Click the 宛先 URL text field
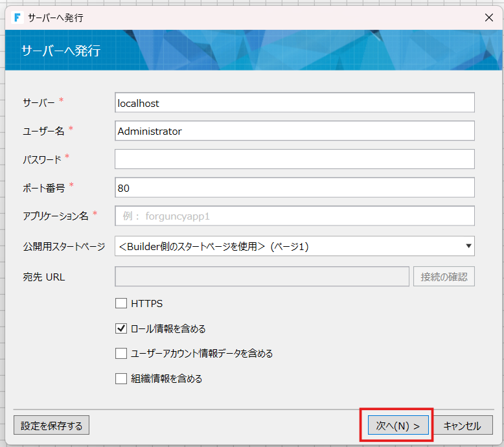This screenshot has height=447, width=504. point(262,277)
